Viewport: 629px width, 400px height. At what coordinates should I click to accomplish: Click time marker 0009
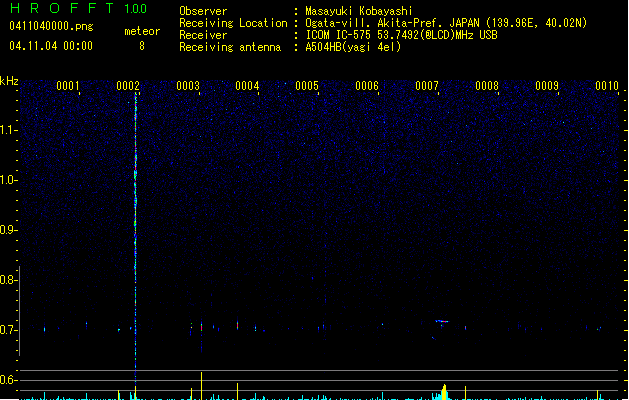coord(547,86)
